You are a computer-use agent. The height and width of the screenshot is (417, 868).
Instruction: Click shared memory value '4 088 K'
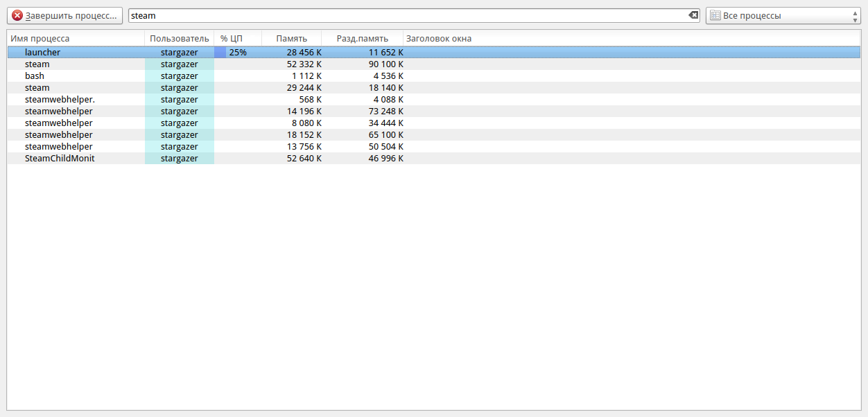(x=388, y=99)
